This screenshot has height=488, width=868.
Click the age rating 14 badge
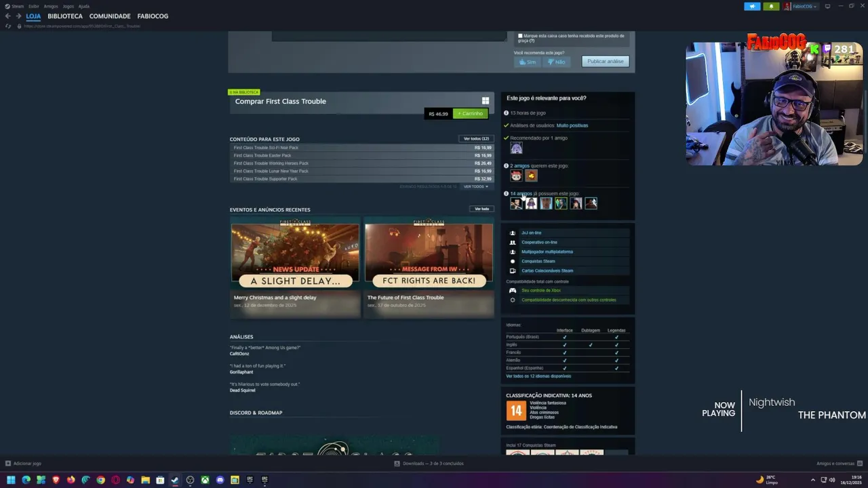click(516, 411)
